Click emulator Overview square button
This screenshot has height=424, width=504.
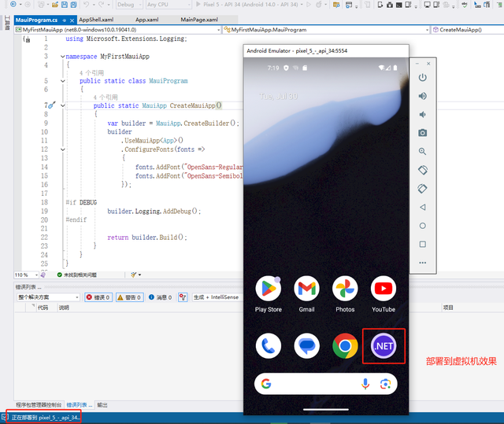coord(422,245)
